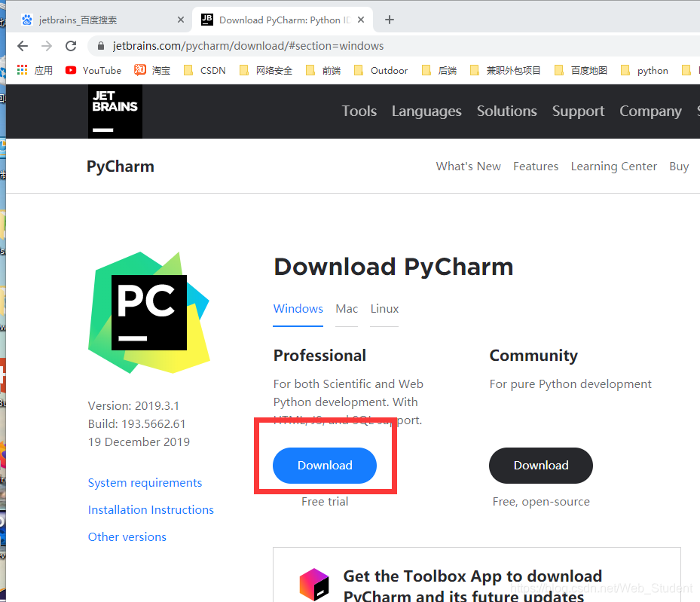Image resolution: width=700 pixels, height=602 pixels.
Task: Open the 兼职外包项目 bookmark folder
Action: point(506,70)
